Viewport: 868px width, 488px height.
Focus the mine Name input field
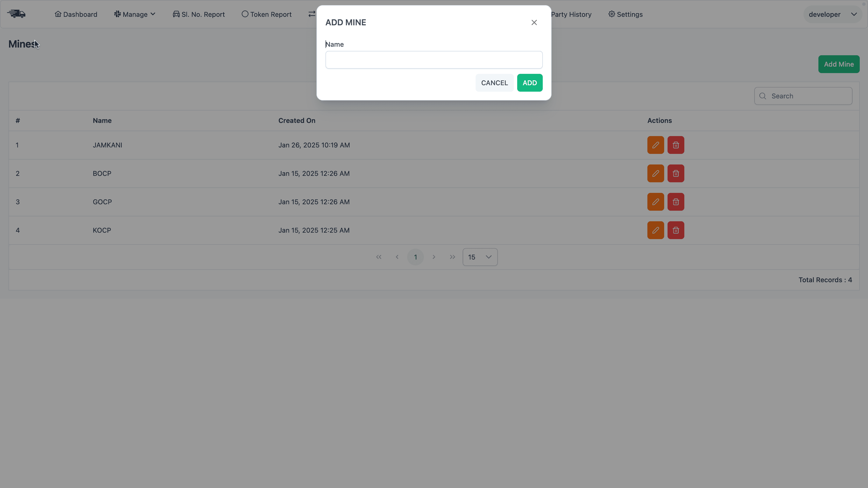click(x=434, y=60)
